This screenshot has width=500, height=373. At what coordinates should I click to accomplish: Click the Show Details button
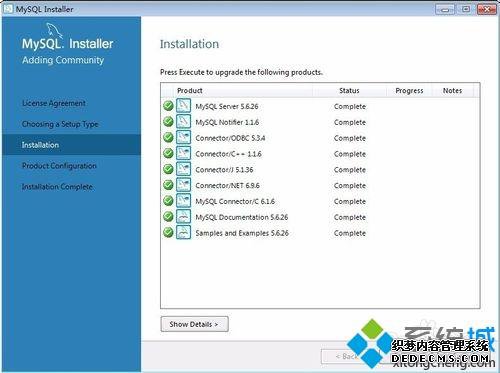(x=194, y=324)
